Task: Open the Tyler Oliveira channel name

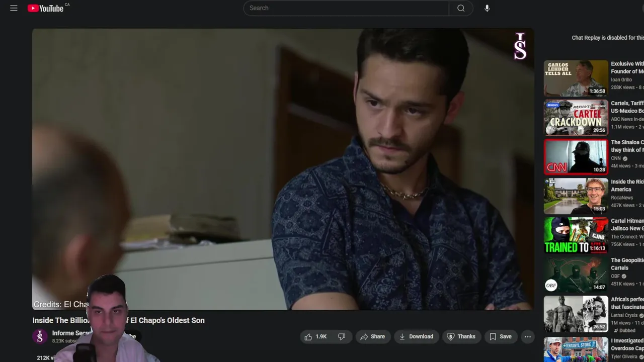Action: click(x=624, y=356)
